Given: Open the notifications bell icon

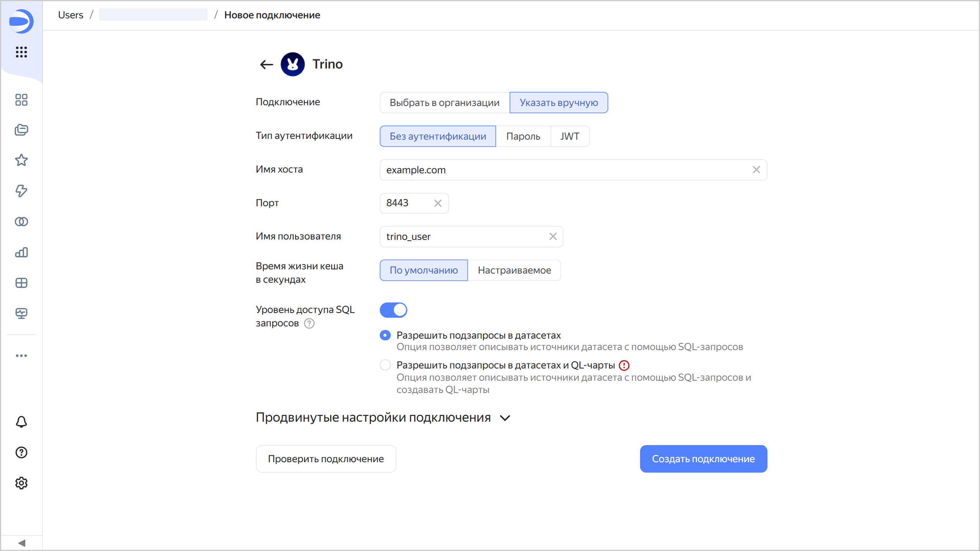Looking at the screenshot, I should (21, 422).
